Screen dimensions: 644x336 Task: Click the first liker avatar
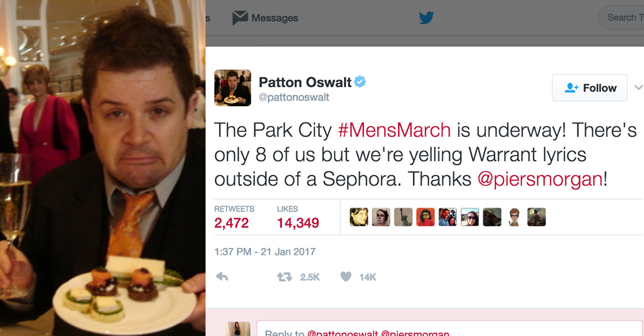[358, 217]
